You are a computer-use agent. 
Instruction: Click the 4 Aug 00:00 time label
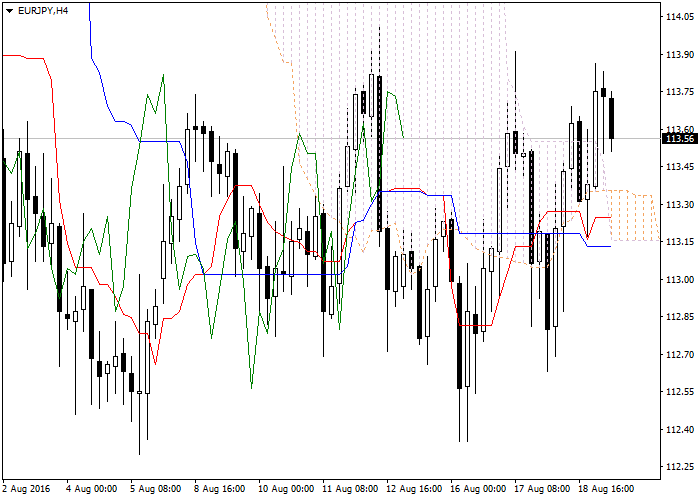[x=92, y=488]
